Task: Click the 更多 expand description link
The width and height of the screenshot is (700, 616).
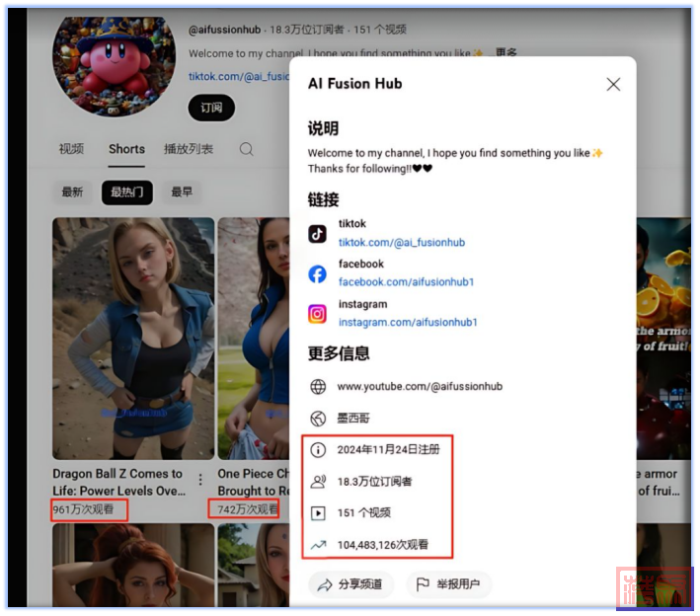Action: [x=506, y=53]
